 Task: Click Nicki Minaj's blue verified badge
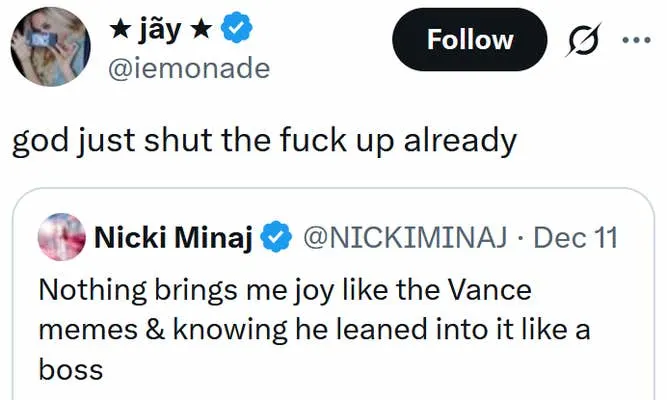274,238
